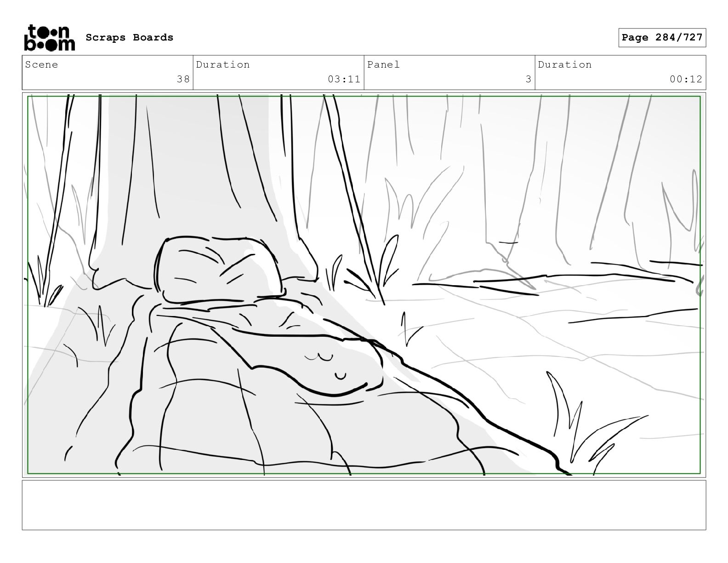Click the 'Scraps Boards' title text

[x=130, y=38]
